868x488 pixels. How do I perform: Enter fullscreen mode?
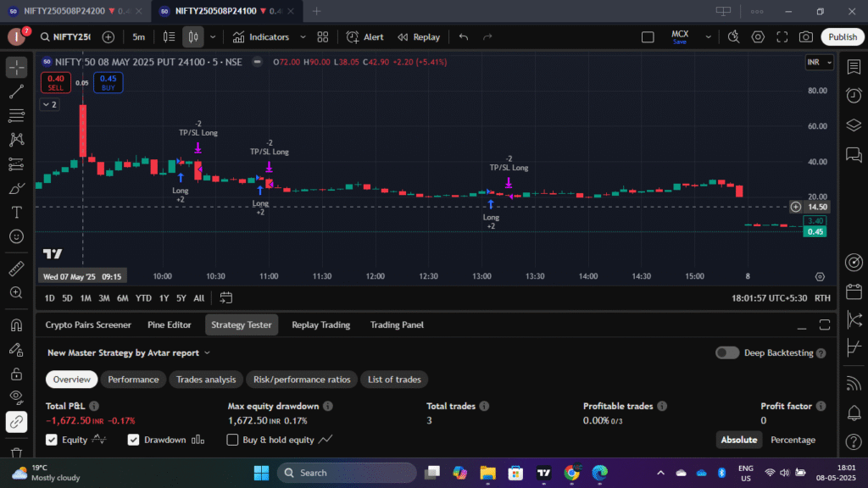(782, 37)
